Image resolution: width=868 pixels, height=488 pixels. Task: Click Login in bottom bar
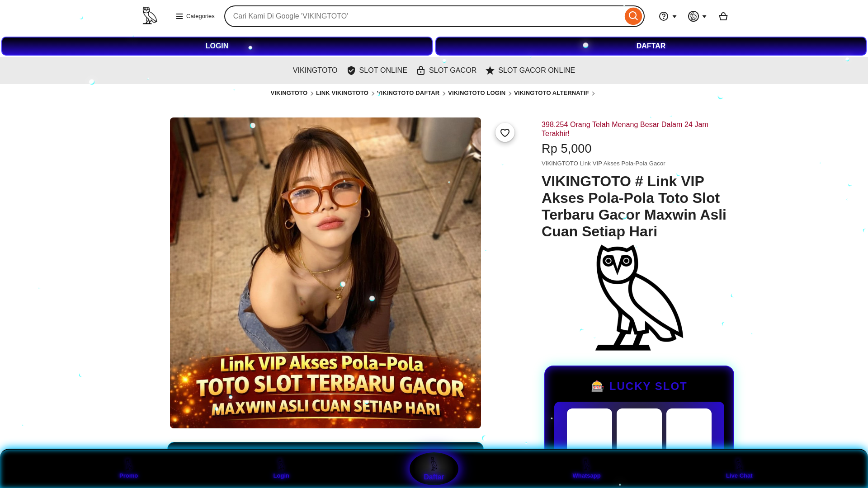pyautogui.click(x=281, y=469)
